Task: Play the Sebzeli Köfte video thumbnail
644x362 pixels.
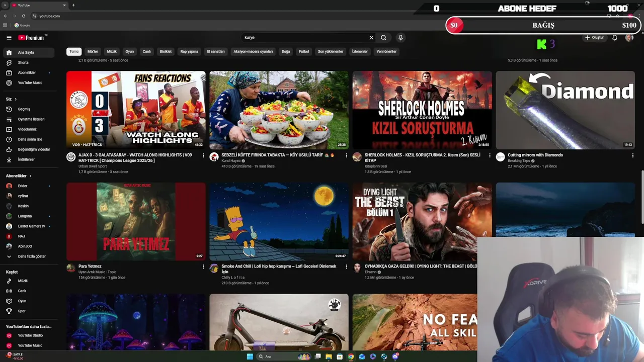Action: [x=279, y=110]
